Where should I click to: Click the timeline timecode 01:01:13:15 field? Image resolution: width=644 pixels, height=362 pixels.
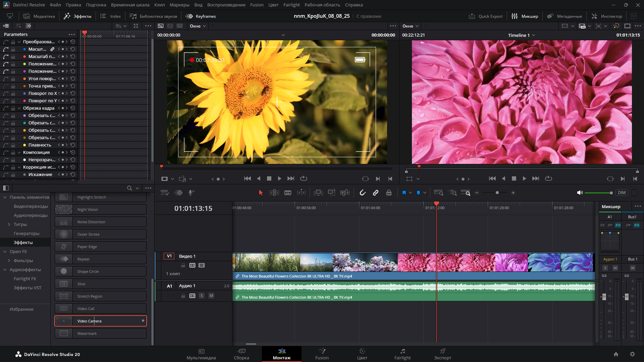193,208
